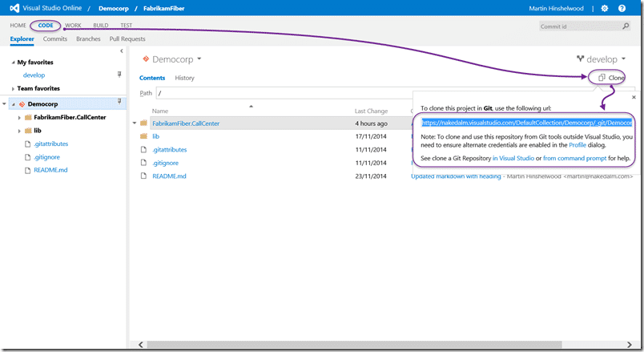Open the Profile link in clone popup
The image size is (644, 352).
pos(577,145)
